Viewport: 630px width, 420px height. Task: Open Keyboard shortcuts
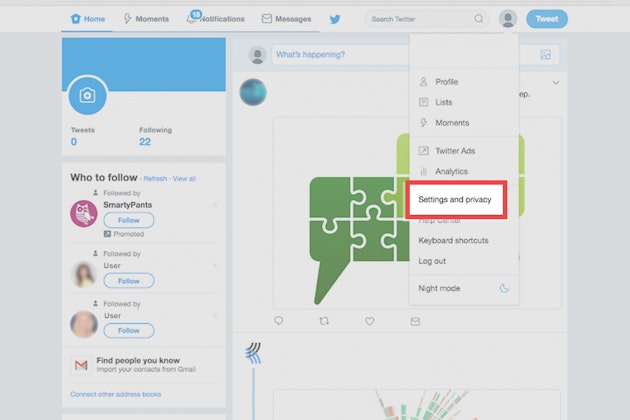[453, 240]
